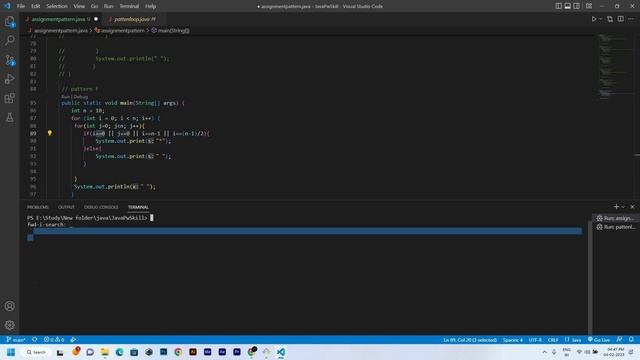Click assignmentpattern.java breadcrumb file segment
The width and height of the screenshot is (640, 360).
tap(60, 31)
